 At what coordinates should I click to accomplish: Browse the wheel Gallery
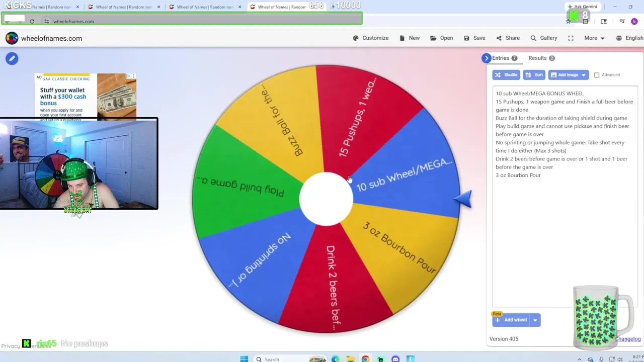tap(543, 38)
